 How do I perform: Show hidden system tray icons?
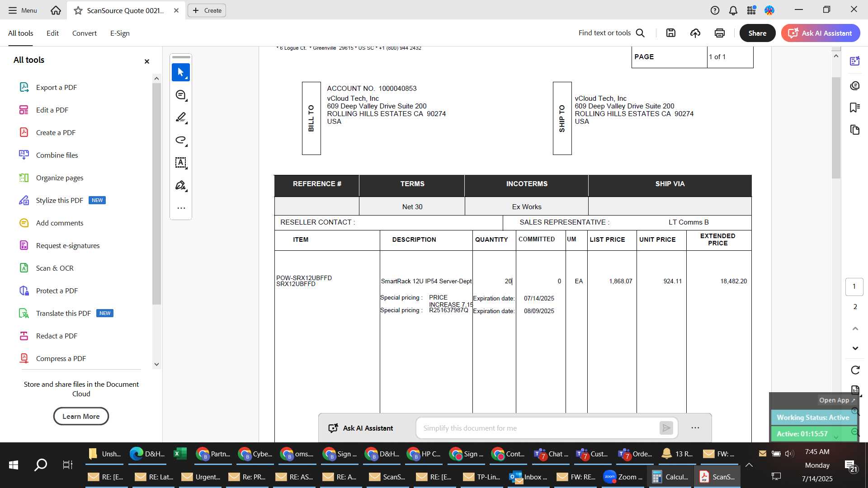(x=749, y=465)
